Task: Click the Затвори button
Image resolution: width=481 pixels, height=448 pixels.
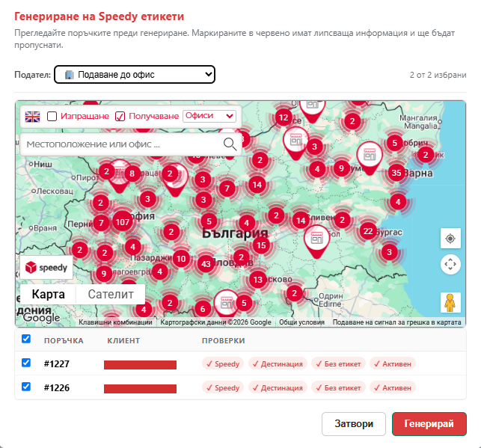Action: pyautogui.click(x=354, y=424)
